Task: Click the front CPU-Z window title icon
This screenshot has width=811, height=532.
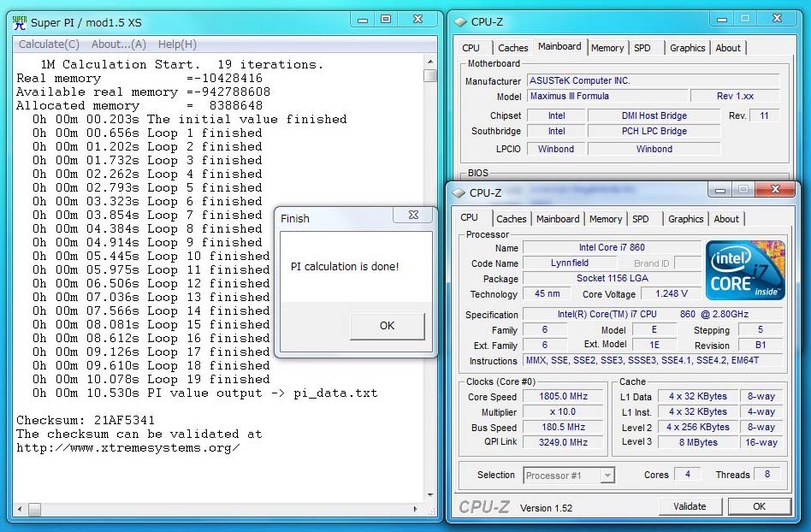Action: [x=459, y=193]
